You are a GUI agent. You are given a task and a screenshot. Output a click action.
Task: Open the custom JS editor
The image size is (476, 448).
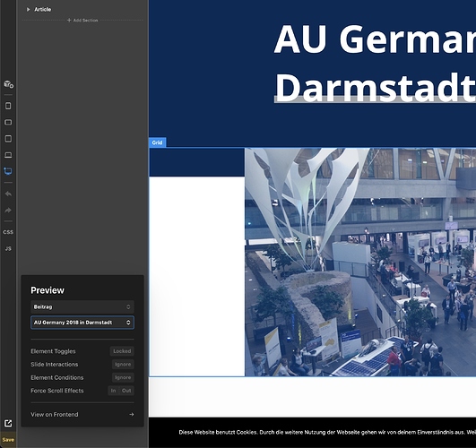pos(8,248)
